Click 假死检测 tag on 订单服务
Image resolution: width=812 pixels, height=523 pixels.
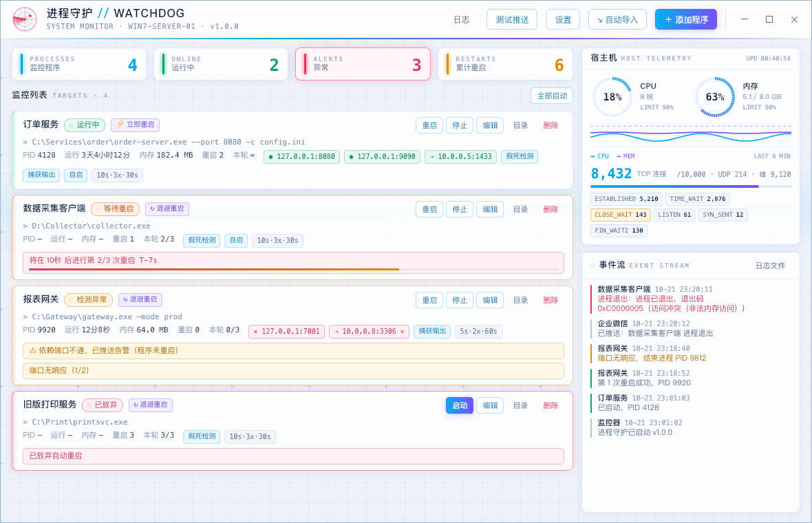(520, 156)
